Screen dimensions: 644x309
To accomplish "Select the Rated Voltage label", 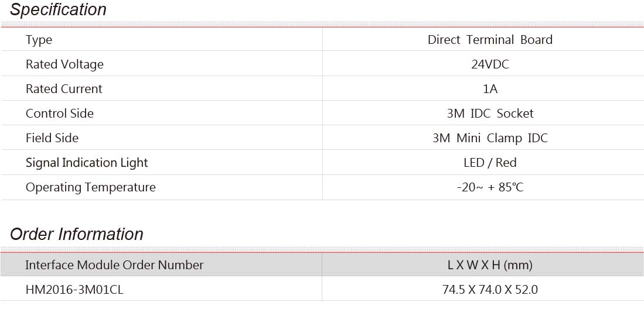I will 64,64.
